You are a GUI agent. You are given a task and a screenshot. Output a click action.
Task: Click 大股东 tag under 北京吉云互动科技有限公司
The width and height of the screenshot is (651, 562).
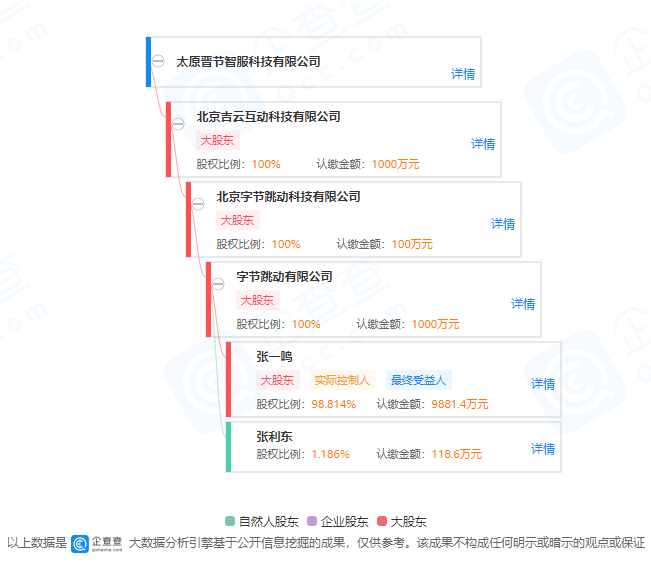[218, 140]
